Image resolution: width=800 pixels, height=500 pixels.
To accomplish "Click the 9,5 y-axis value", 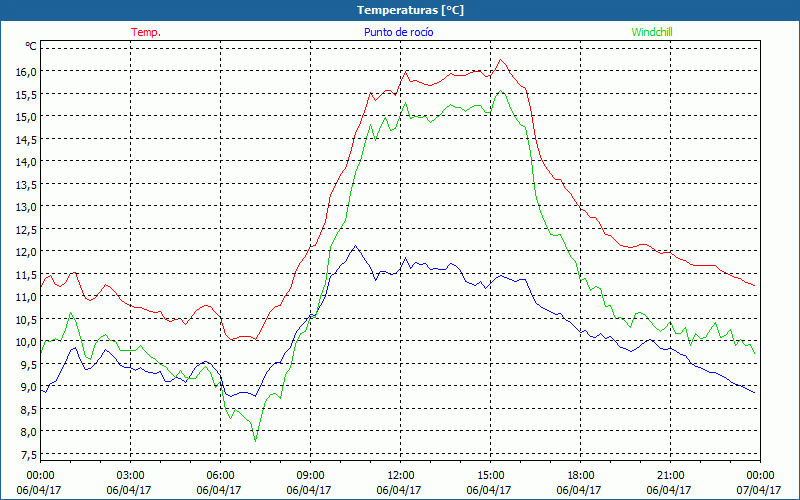I will coord(29,364).
